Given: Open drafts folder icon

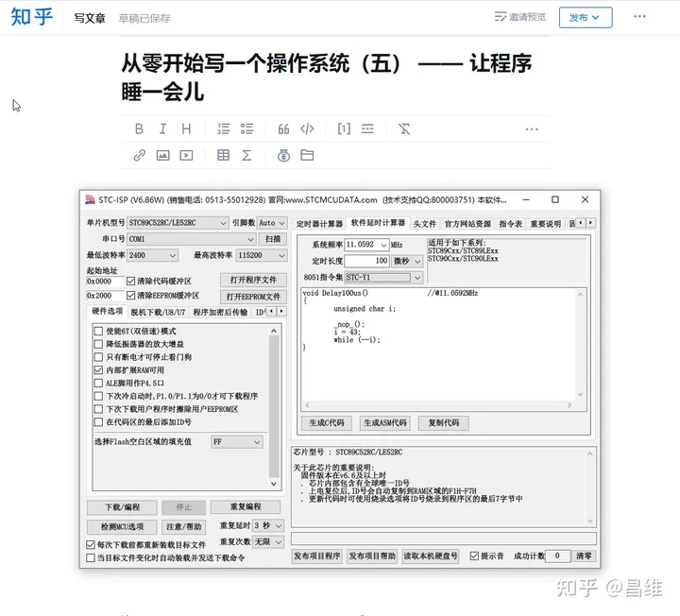Looking at the screenshot, I should click(307, 155).
